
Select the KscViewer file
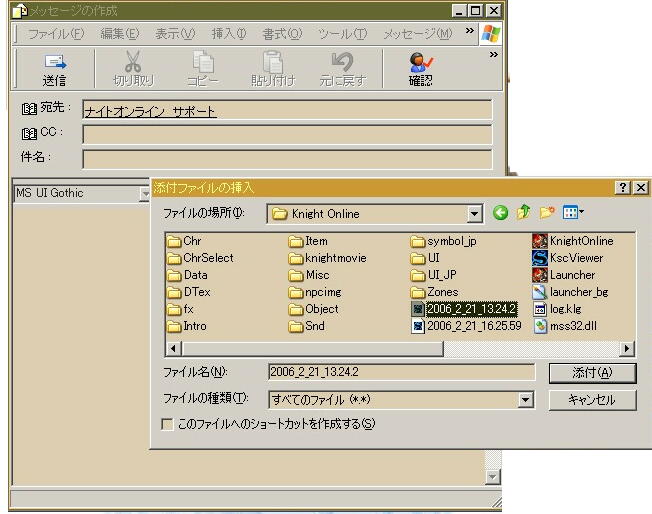pos(568,258)
